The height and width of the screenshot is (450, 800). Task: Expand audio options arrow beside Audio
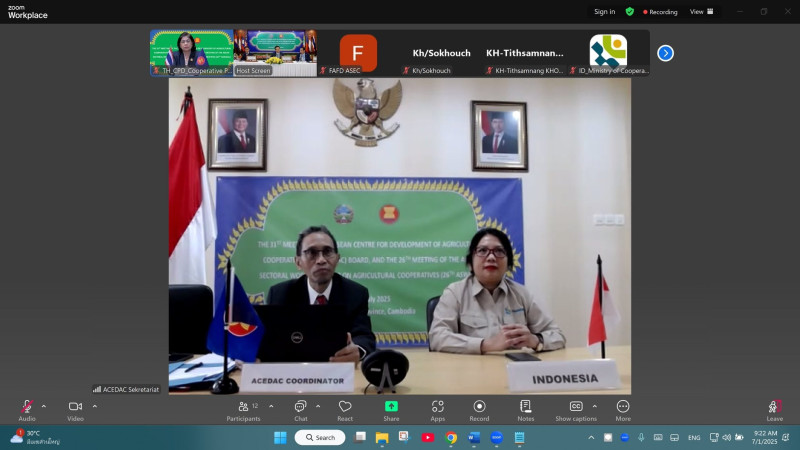tap(44, 407)
